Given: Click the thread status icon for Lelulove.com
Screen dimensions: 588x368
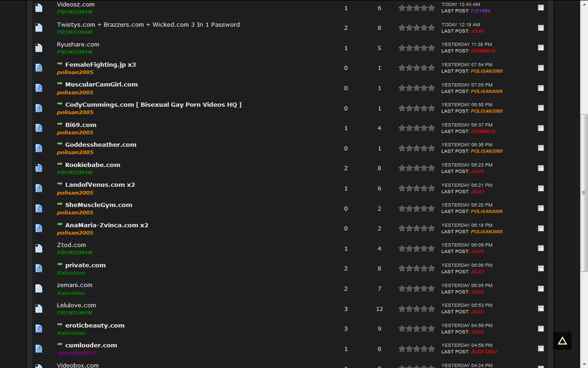Looking at the screenshot, I should pos(39,309).
